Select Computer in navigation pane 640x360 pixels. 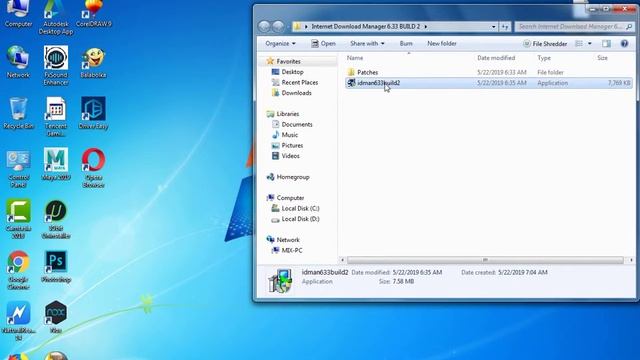[x=290, y=198]
